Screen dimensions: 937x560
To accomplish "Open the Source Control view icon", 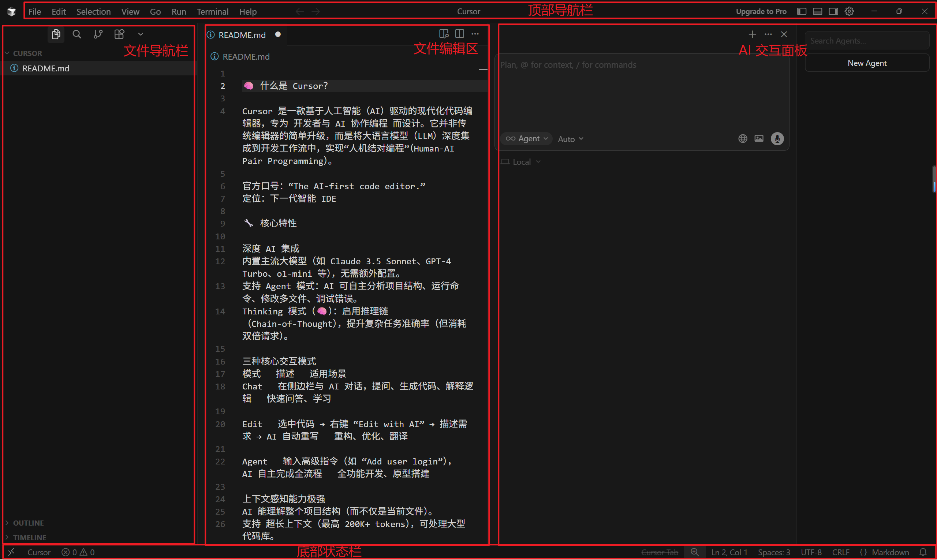I will coord(98,34).
